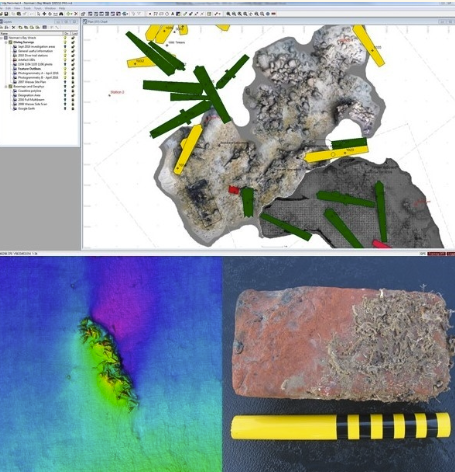Click the red marker on the site plan
The height and width of the screenshot is (472, 455).
pos(234,190)
